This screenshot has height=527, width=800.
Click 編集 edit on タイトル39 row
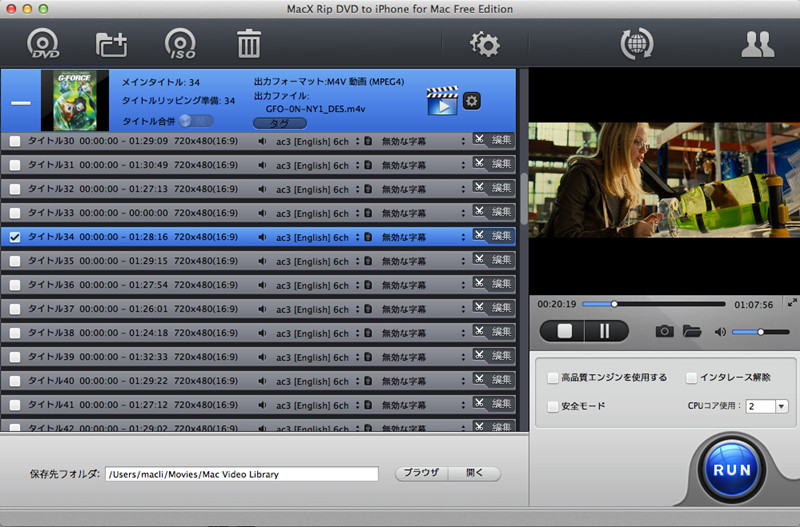[501, 356]
